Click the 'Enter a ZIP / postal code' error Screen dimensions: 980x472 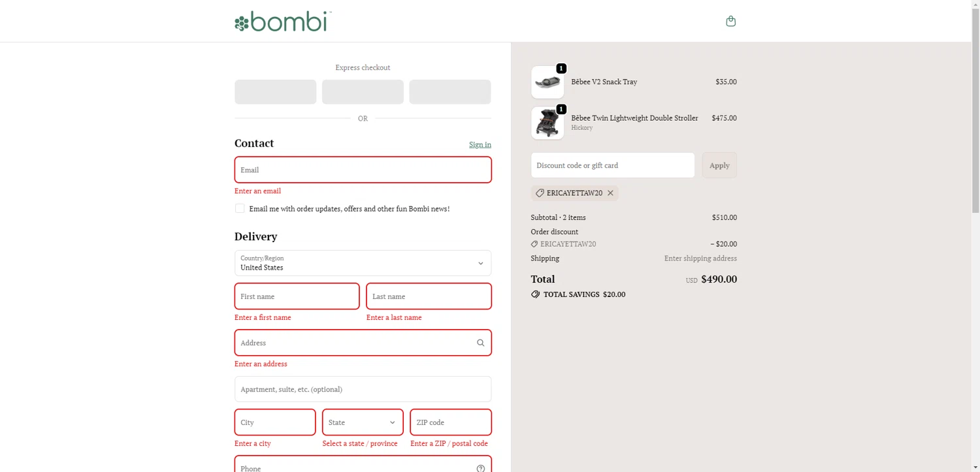click(x=449, y=444)
